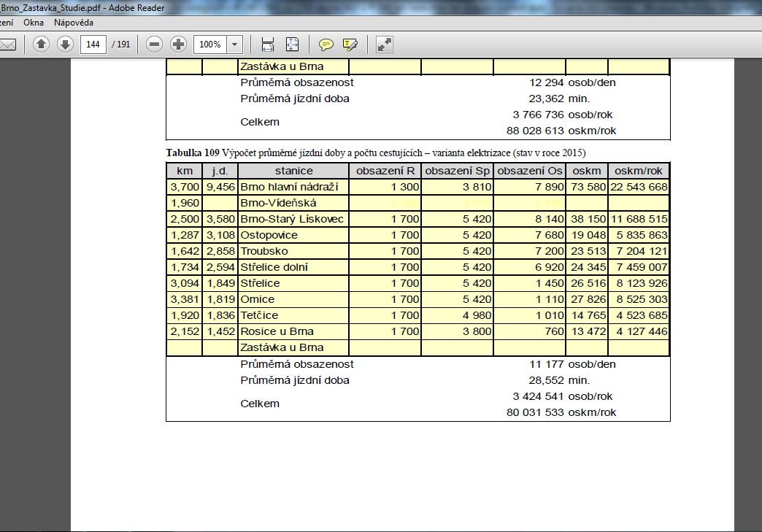This screenshot has width=762, height=532.
Task: Click the table header cell 'stanice'
Action: [x=293, y=171]
